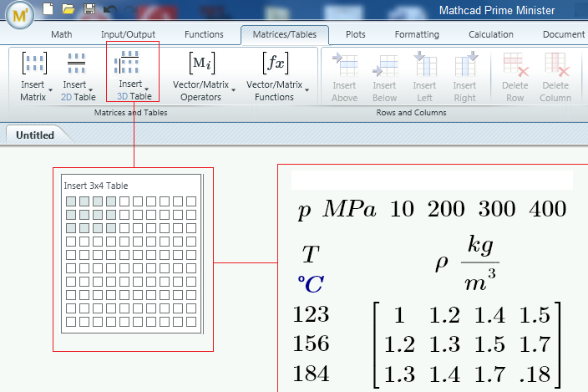Click the pressure variable p
The height and width of the screenshot is (392, 588).
[x=305, y=211]
